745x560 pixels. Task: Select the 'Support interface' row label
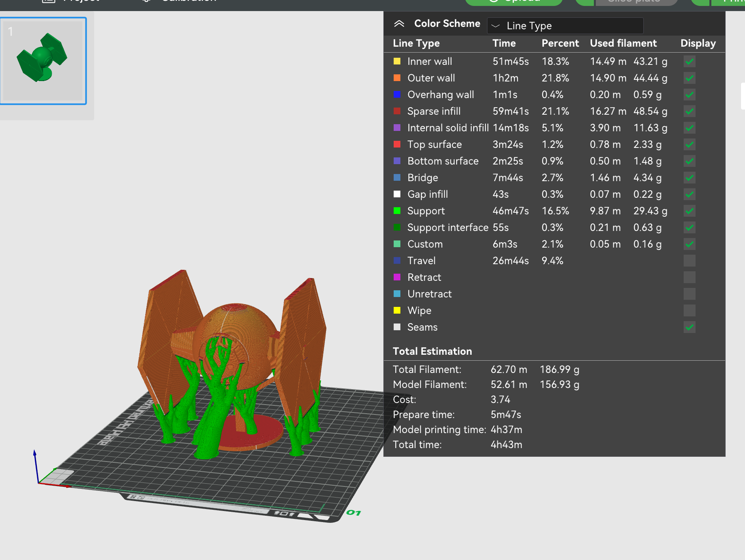(448, 227)
